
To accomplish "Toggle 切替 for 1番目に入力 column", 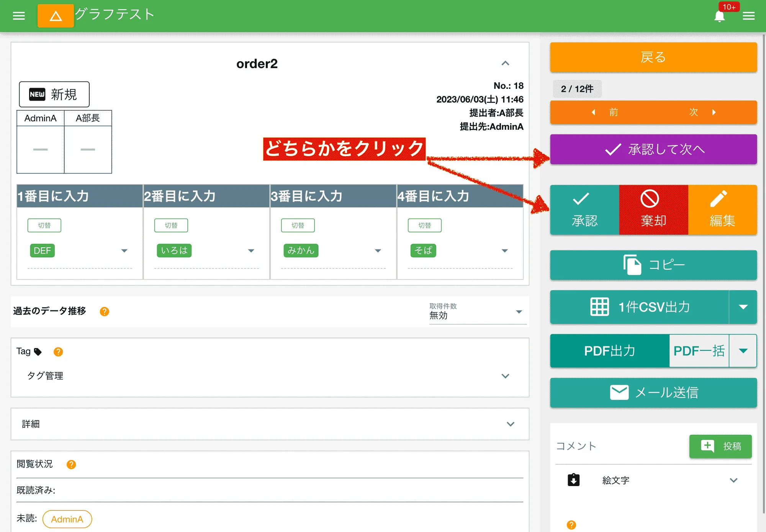I will click(44, 225).
